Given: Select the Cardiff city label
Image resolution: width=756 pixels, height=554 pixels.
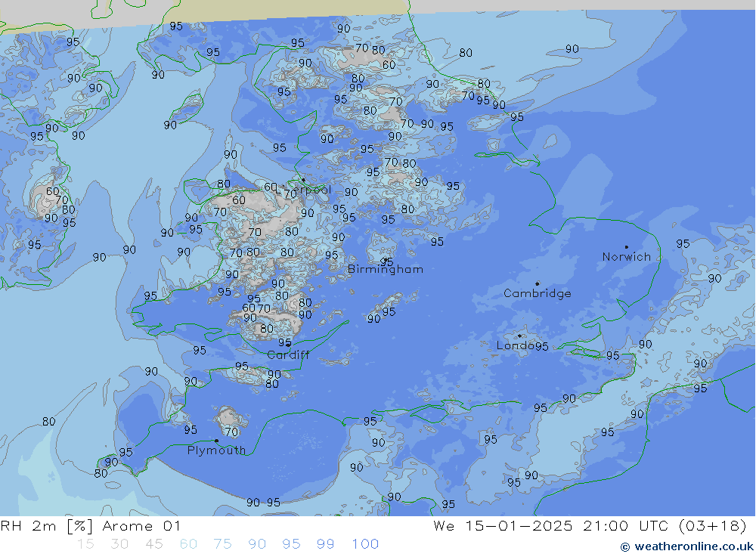Looking at the screenshot, I should pyautogui.click(x=288, y=355).
